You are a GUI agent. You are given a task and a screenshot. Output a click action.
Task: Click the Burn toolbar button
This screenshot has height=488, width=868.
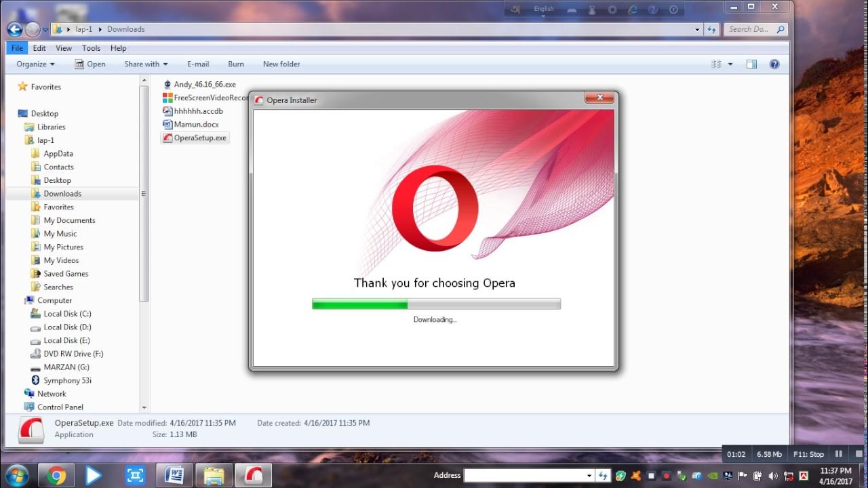click(236, 64)
